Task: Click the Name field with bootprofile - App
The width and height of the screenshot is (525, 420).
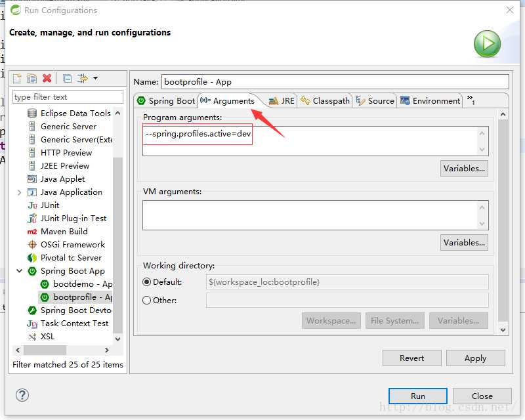Action: 335,82
